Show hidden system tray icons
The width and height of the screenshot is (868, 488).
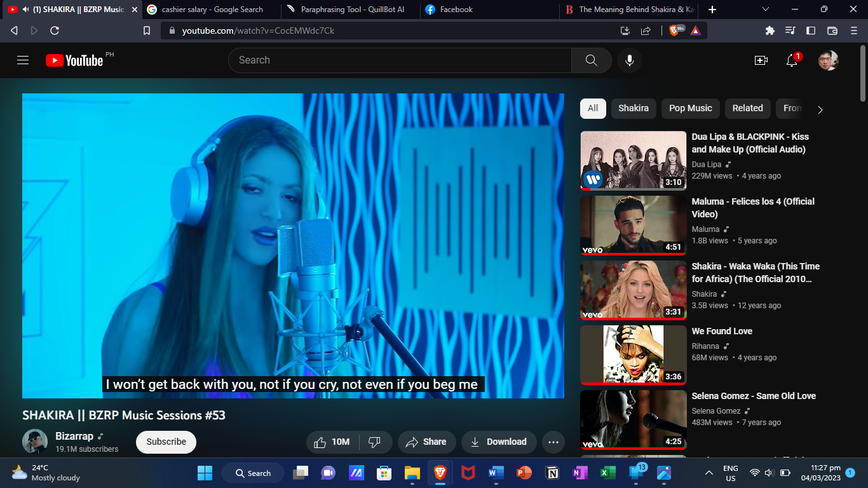pyautogui.click(x=709, y=473)
